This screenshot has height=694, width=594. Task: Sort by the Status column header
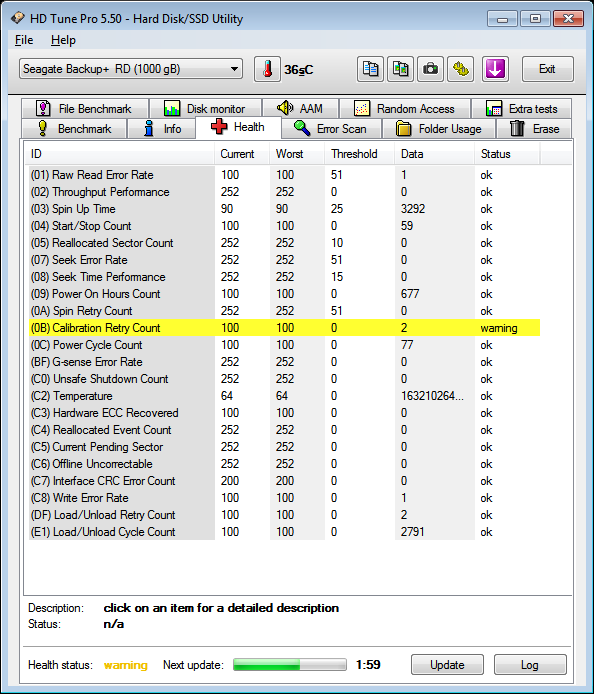coord(507,154)
